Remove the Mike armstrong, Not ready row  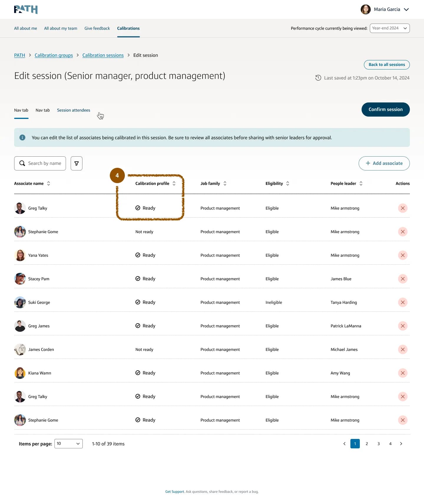click(403, 232)
